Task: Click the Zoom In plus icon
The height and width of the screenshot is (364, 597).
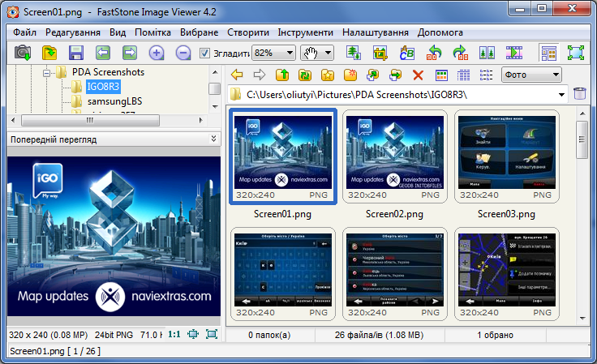Action: (157, 53)
